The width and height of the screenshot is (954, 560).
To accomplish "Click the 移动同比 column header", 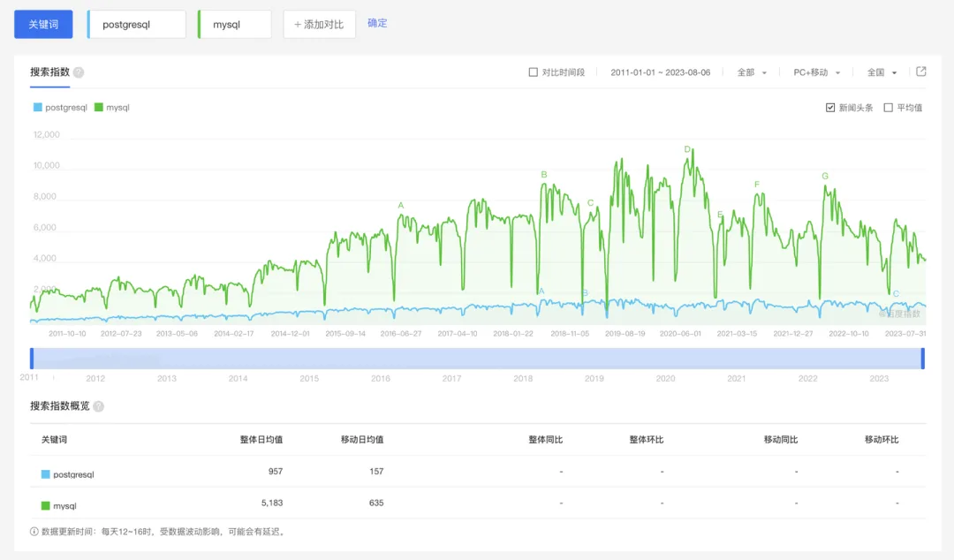I will pos(781,440).
